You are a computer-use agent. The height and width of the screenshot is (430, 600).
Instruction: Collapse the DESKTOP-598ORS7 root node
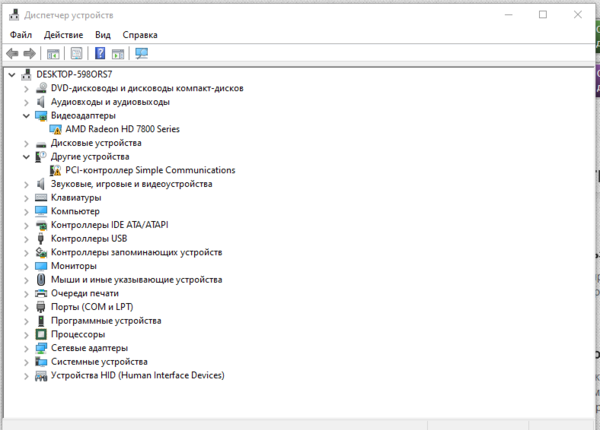(12, 75)
